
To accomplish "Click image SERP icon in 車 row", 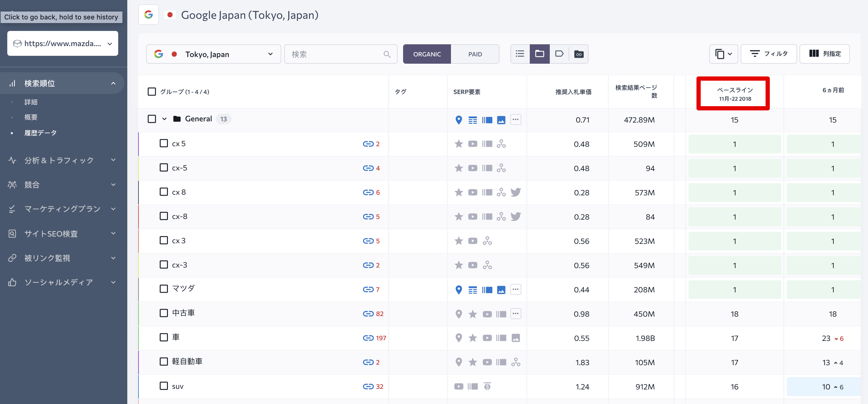I will 516,338.
